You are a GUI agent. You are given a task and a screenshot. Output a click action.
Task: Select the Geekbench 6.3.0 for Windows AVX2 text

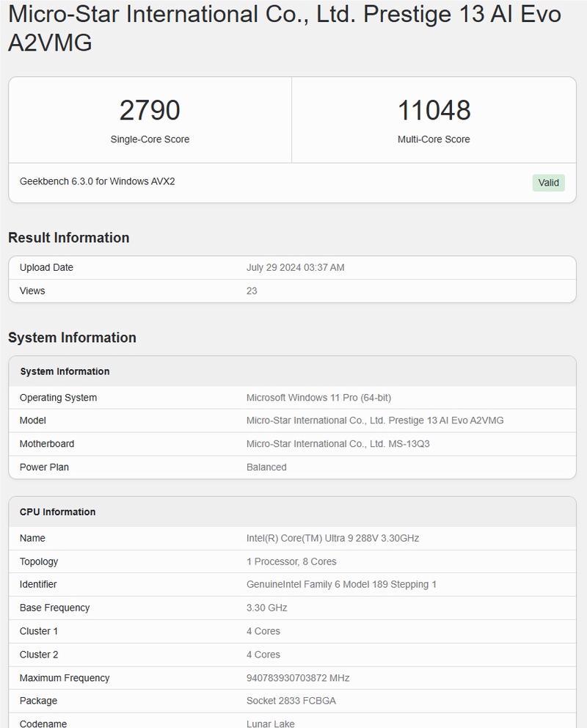pyautogui.click(x=97, y=181)
